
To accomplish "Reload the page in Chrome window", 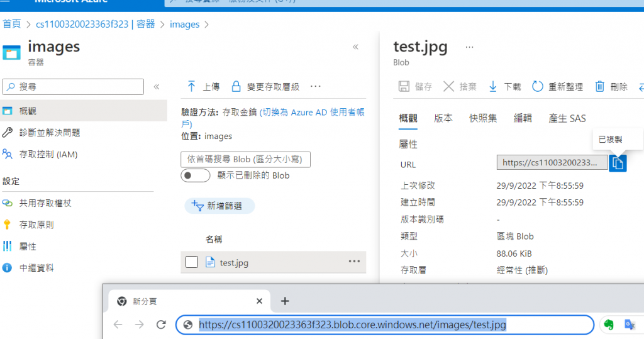I will coord(161,325).
